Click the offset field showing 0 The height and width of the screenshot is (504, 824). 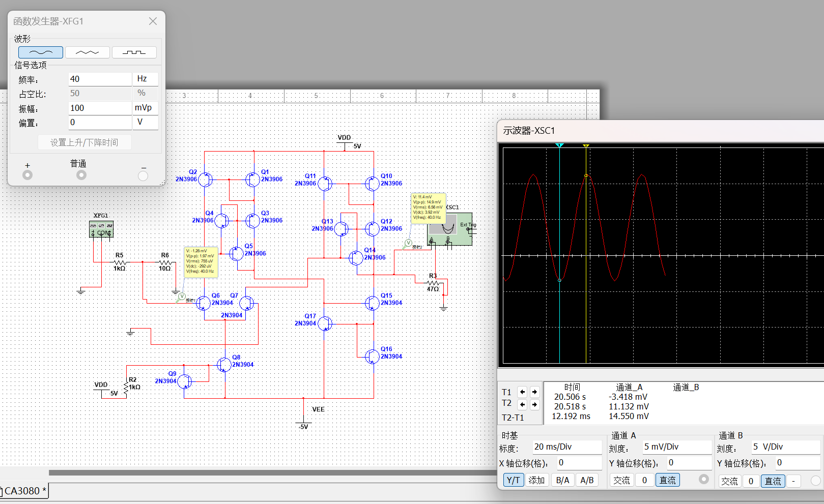tap(100, 122)
